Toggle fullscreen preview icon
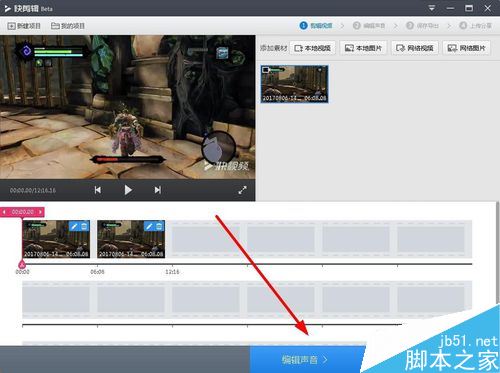Screen dimensions: 500x373 coord(243,190)
